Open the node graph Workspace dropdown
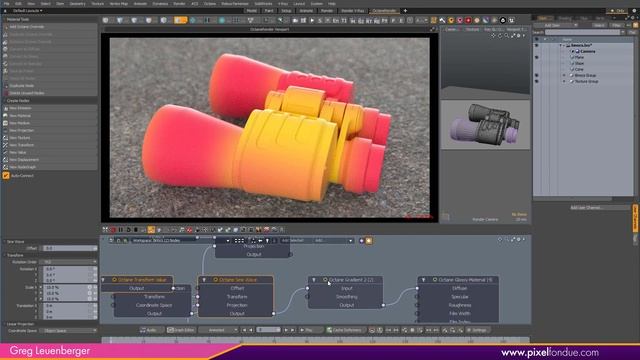 [180, 241]
